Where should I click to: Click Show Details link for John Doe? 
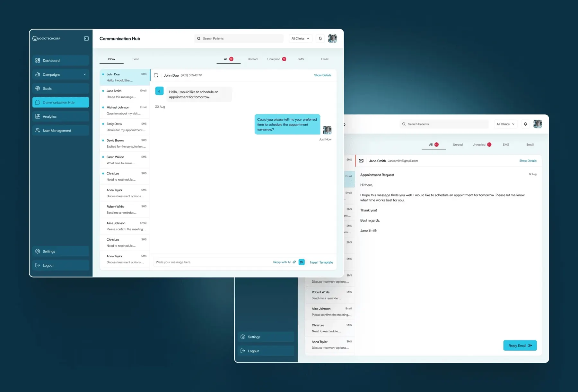(x=322, y=75)
